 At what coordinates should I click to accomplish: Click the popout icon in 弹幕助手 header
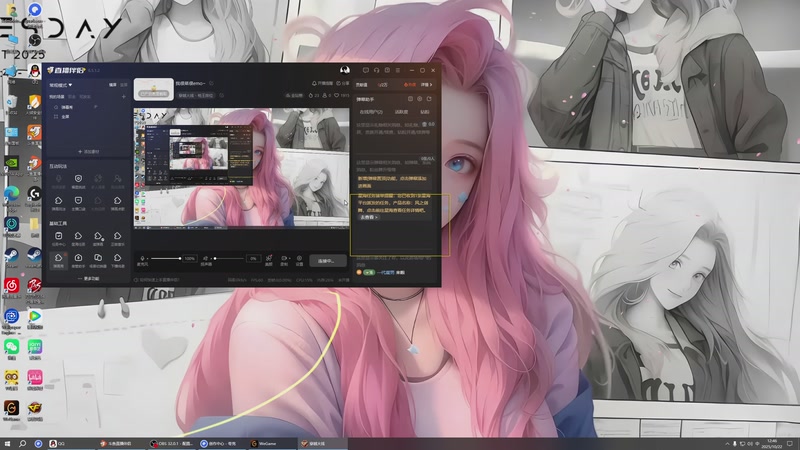410,99
